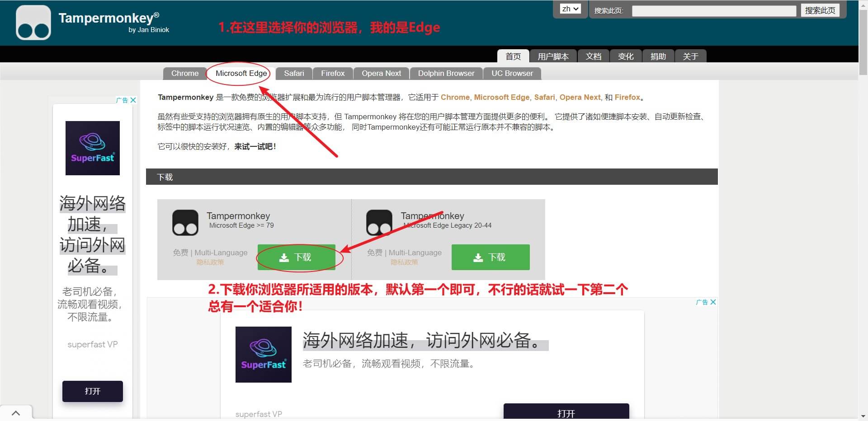Click the scroll-to-top chevron arrow
868x421 pixels.
coord(16,413)
